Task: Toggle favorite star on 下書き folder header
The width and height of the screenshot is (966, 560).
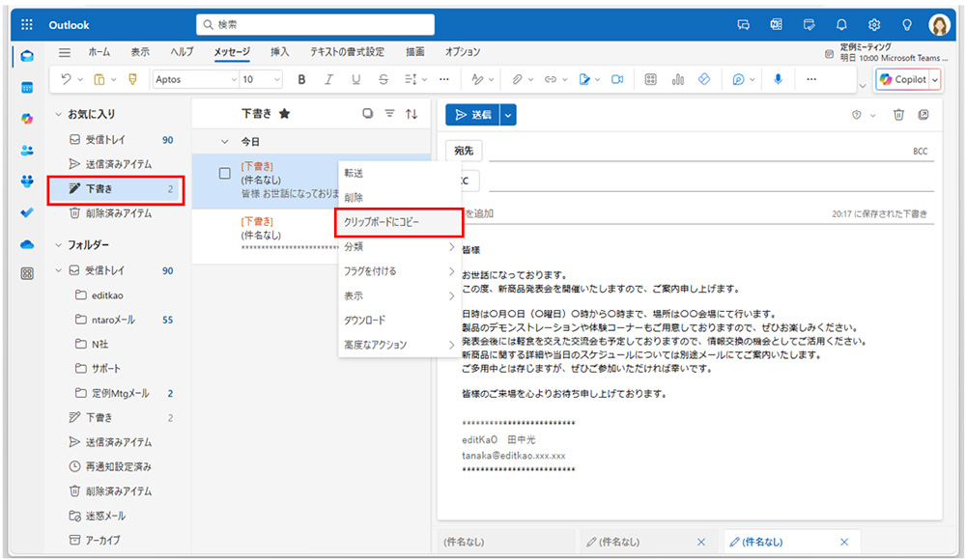Action: [284, 113]
